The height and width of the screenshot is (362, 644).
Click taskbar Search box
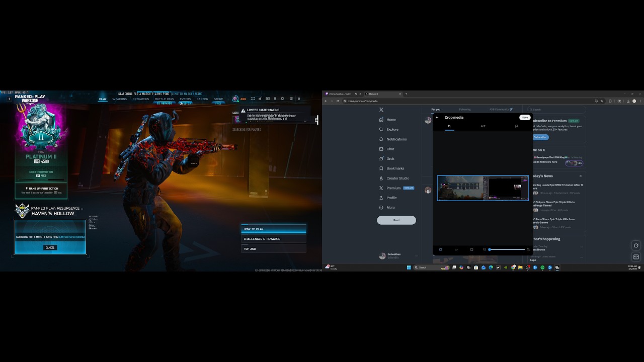point(432,267)
